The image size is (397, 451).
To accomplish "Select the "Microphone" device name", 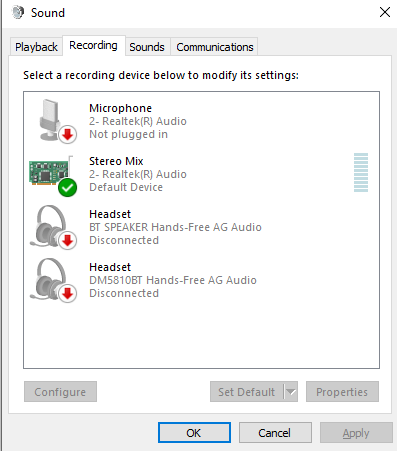I will (x=120, y=108).
